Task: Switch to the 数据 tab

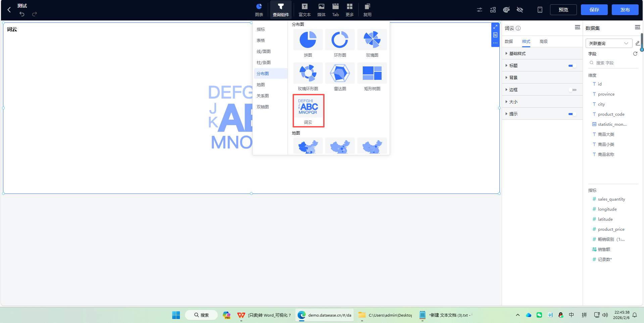Action: pyautogui.click(x=509, y=42)
